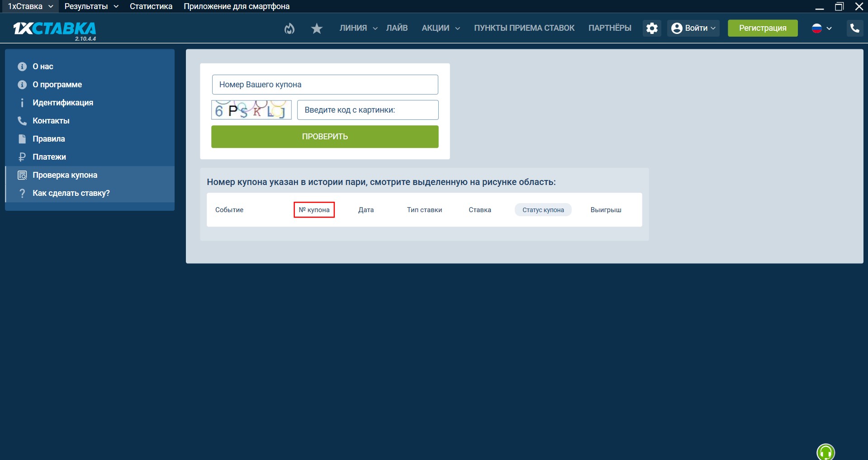This screenshot has width=868, height=460.
Task: Click the Выигрыш column label
Action: point(606,210)
